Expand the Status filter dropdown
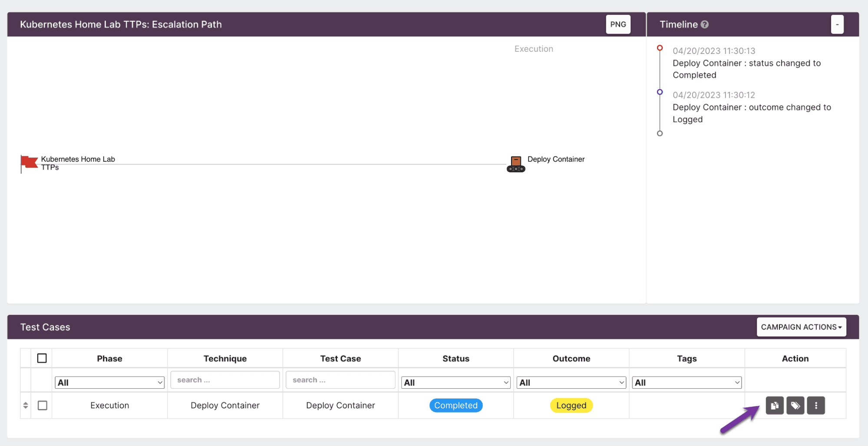The width and height of the screenshot is (868, 446). (455, 383)
